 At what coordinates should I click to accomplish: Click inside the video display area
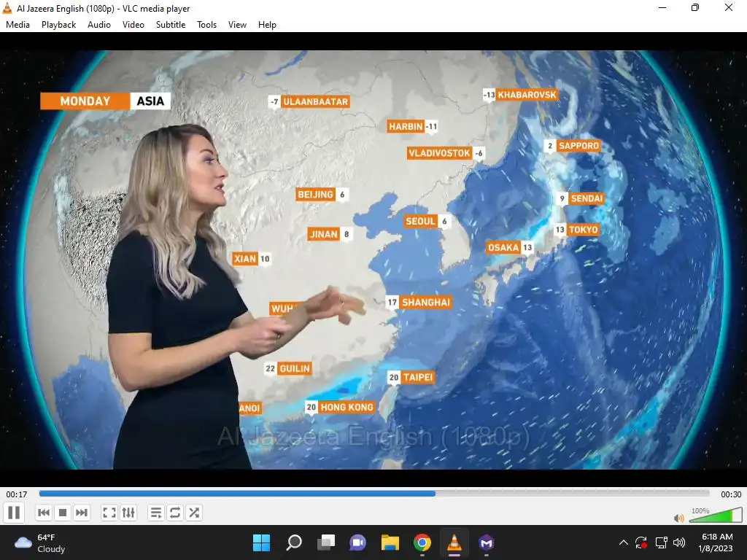click(x=373, y=260)
